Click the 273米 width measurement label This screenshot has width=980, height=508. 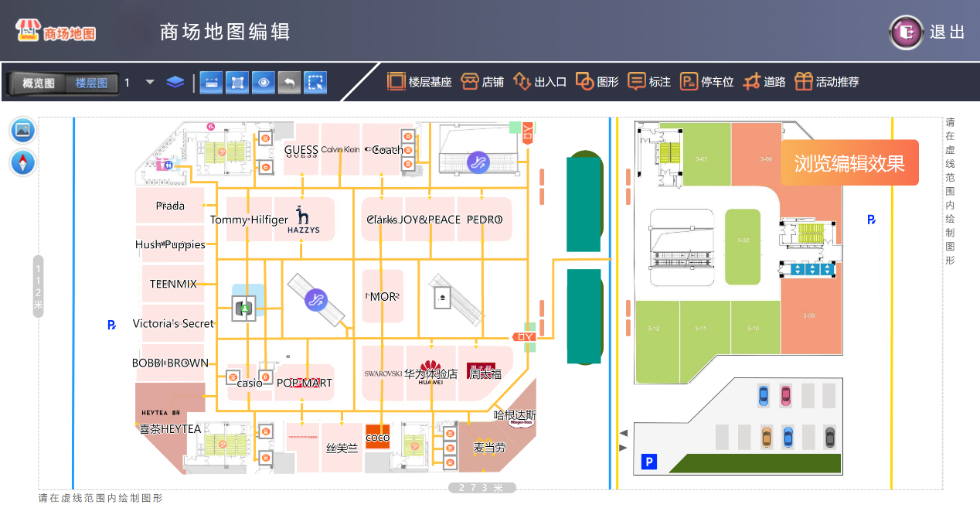click(x=482, y=488)
